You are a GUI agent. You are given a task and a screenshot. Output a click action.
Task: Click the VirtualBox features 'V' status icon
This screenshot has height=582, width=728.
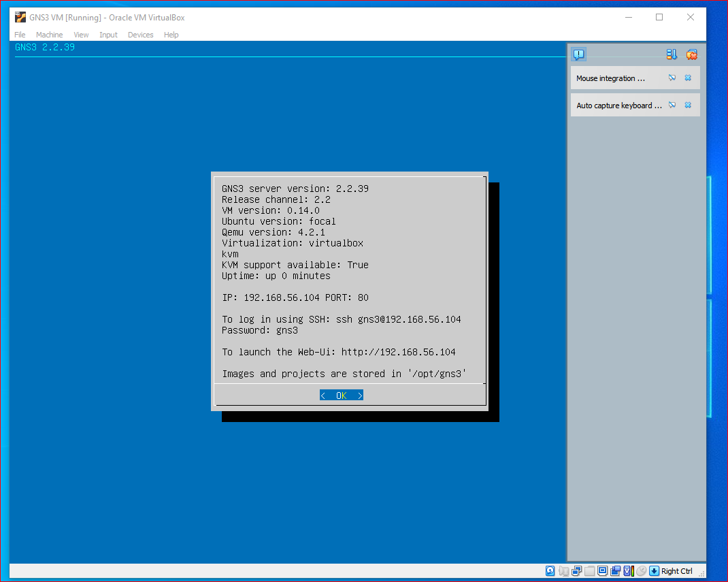627,570
